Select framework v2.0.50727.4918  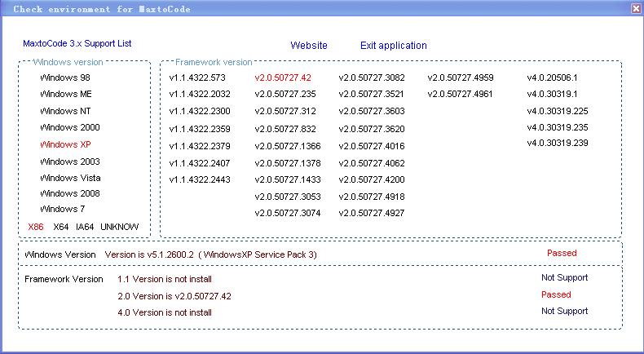click(372, 197)
